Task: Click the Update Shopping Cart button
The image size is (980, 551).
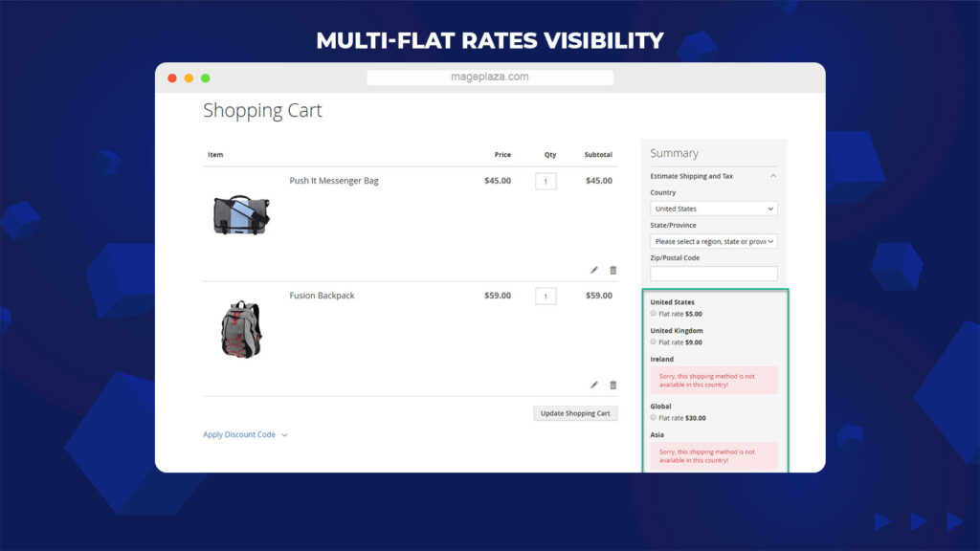Action: 575,413
